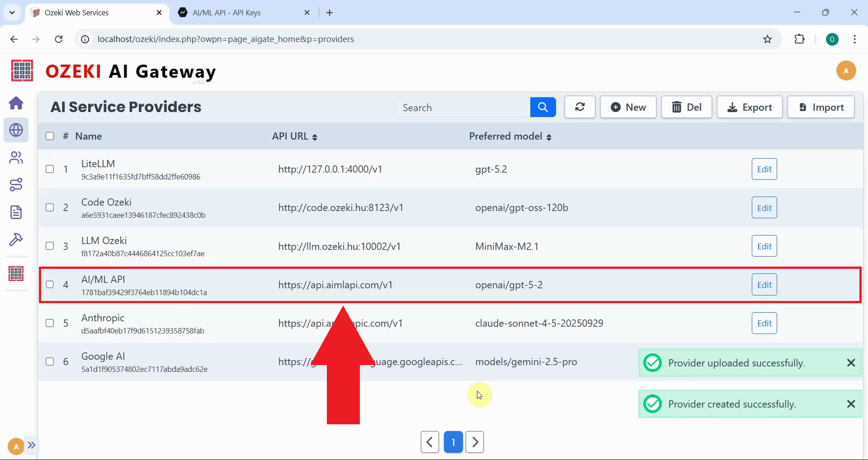This screenshot has width=868, height=460.
Task: Open the hammer tools icon in the sidebar
Action: [16, 239]
